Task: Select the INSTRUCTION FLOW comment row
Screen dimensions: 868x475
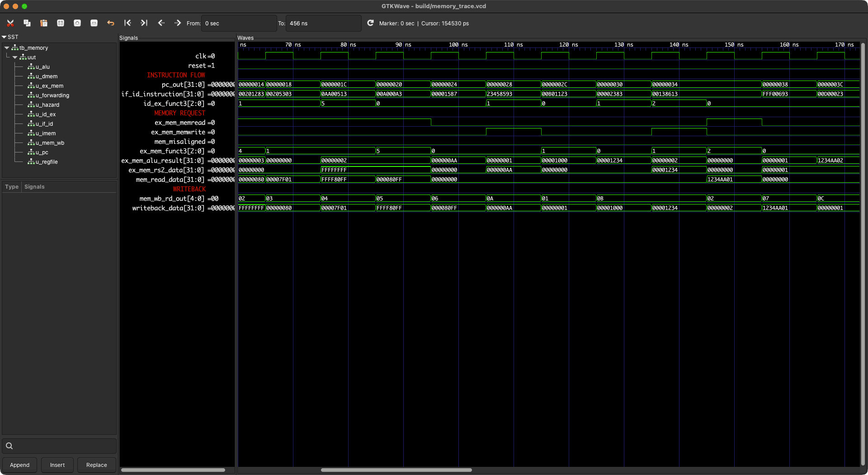Action: [177, 75]
